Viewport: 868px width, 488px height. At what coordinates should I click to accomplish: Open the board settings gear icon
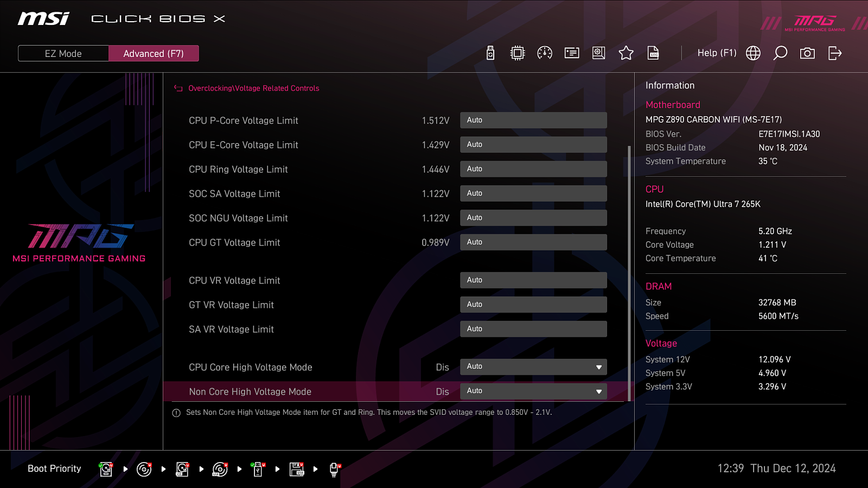pos(598,53)
